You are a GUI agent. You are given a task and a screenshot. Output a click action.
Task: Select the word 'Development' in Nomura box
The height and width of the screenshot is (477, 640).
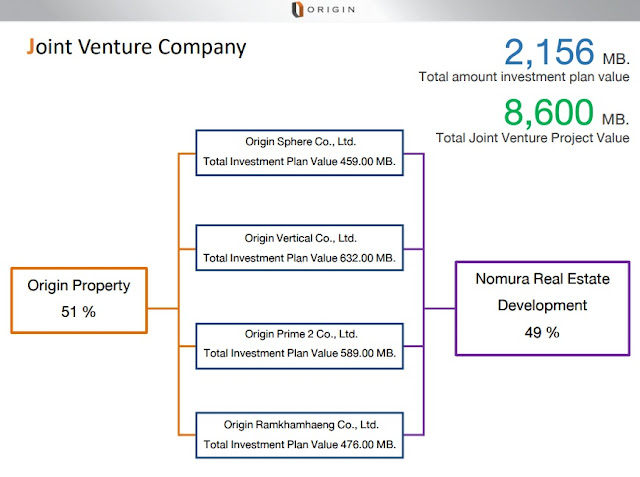542,306
